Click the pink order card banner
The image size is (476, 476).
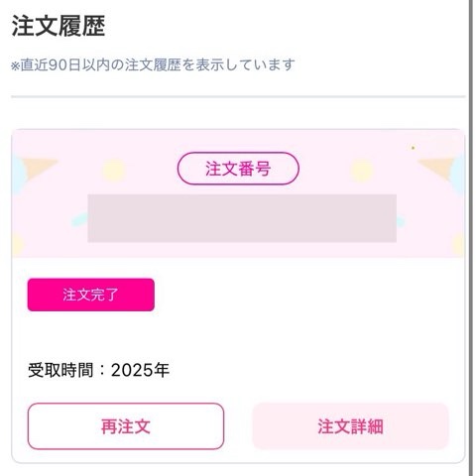pyautogui.click(x=238, y=193)
